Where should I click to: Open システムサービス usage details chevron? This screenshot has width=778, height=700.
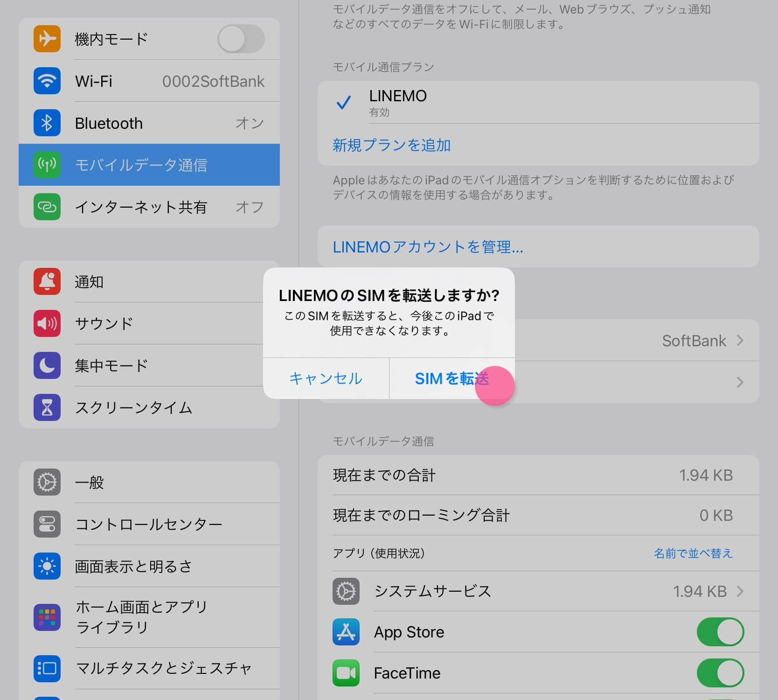pyautogui.click(x=740, y=591)
